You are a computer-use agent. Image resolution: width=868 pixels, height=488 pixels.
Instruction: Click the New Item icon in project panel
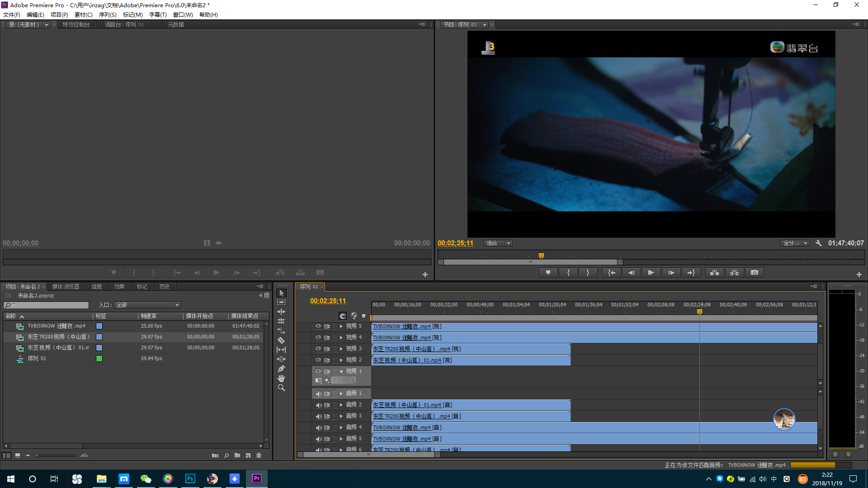click(x=248, y=455)
